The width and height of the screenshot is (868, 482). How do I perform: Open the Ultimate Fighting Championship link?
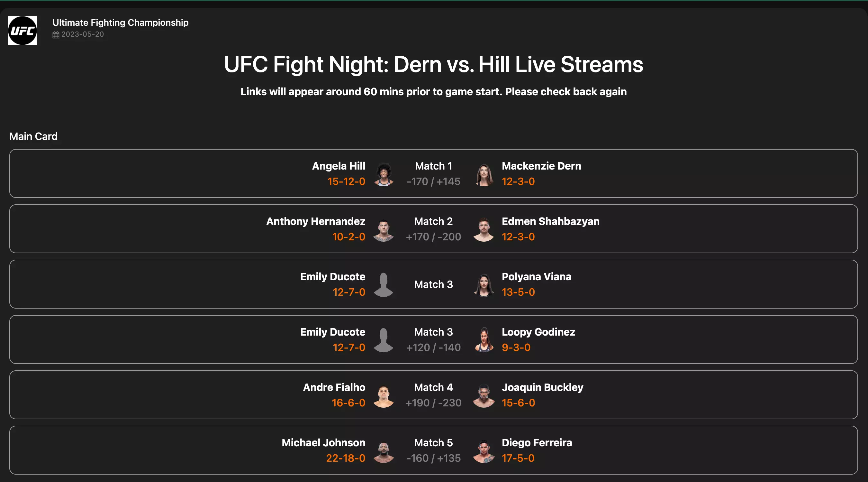[120, 23]
